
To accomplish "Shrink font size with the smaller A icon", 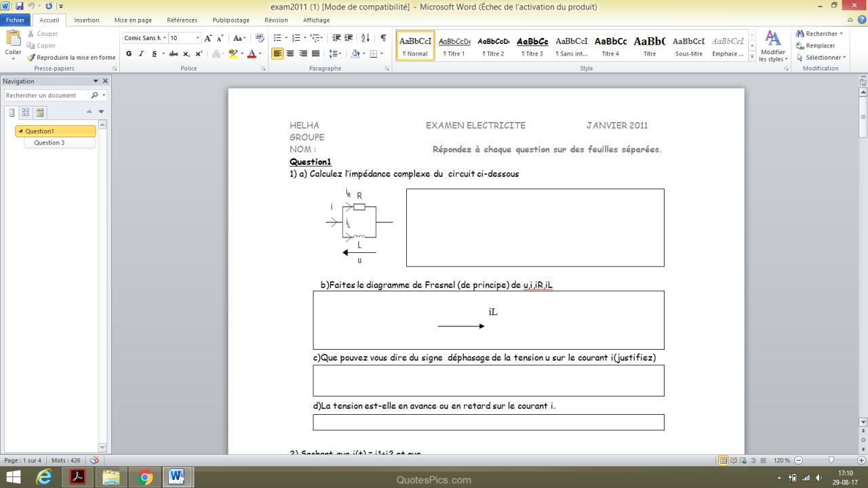I will tap(221, 38).
